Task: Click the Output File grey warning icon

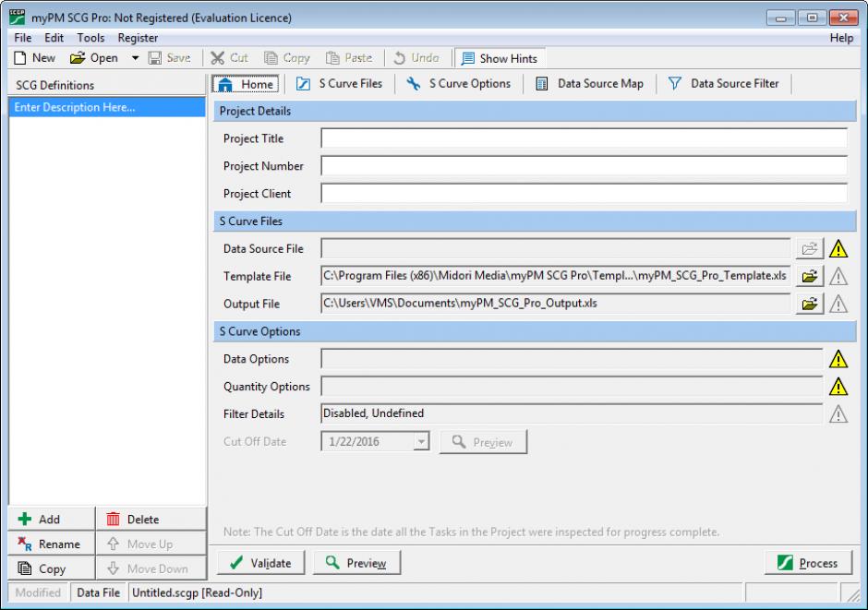Action: (838, 304)
